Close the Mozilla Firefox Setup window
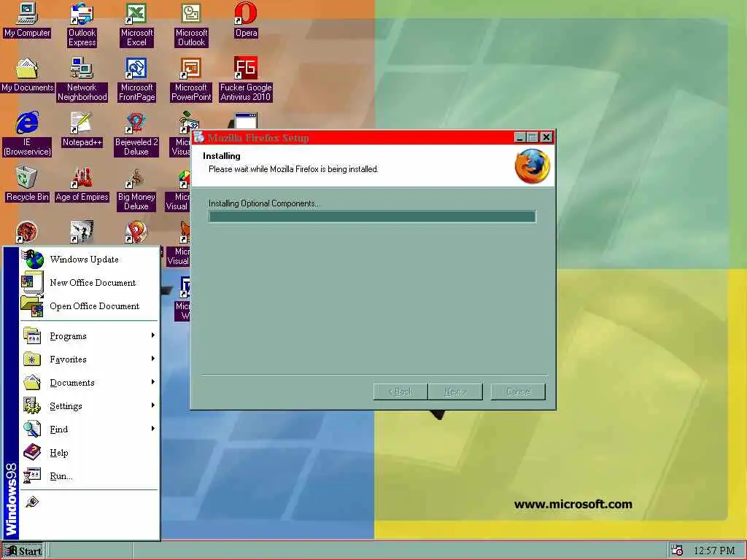Screen dimensions: 747x560 pos(546,138)
